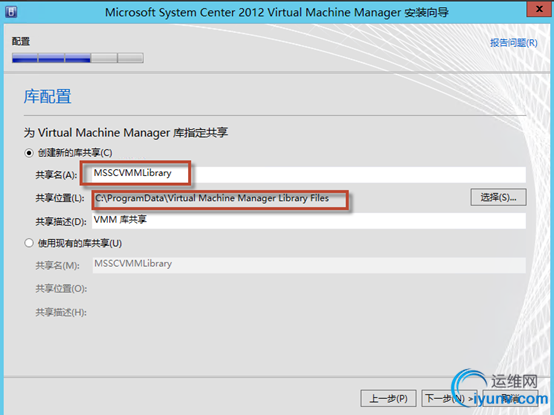Click the 共享描述(H): label
This screenshot has height=415, width=554.
pos(61,312)
